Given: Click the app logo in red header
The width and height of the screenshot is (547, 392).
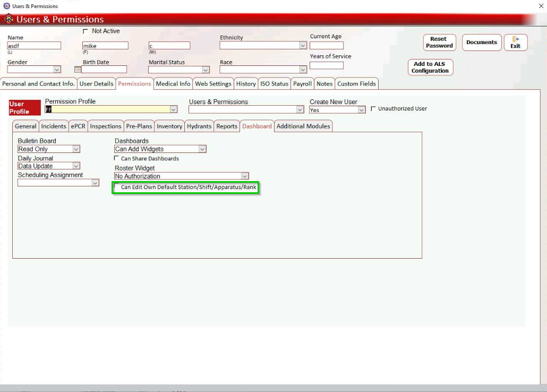Looking at the screenshot, I should click(x=8, y=20).
